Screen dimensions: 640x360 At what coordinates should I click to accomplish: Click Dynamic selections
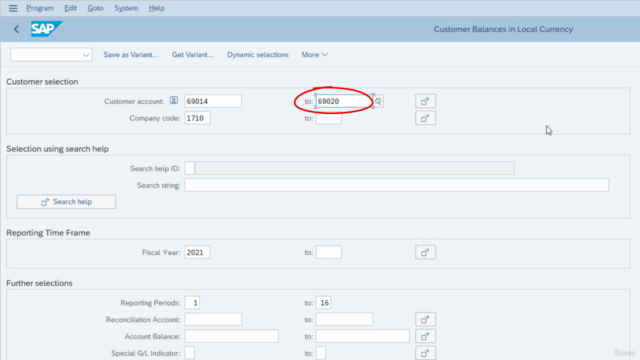click(258, 55)
